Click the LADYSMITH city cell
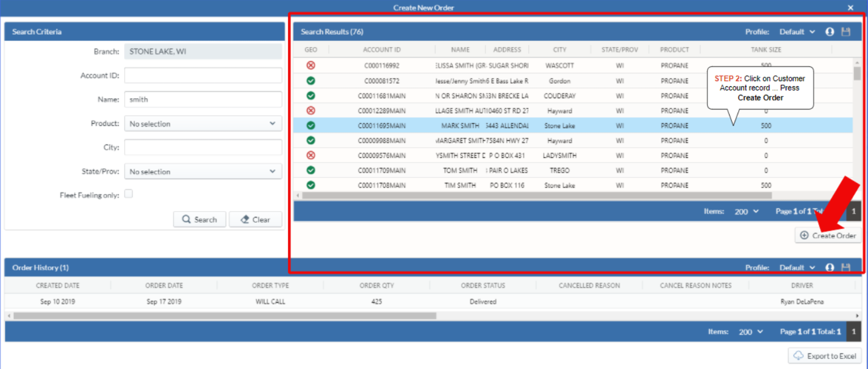This screenshot has width=868, height=369. (560, 156)
